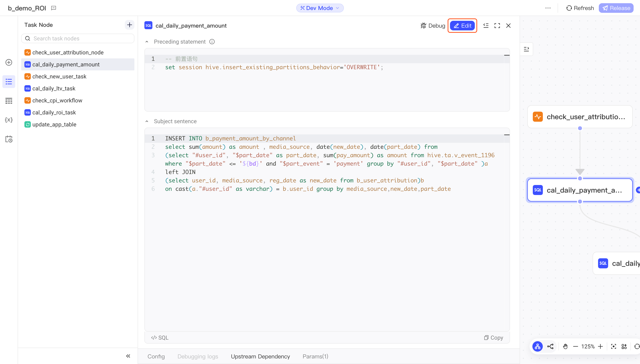The height and width of the screenshot is (364, 640).
Task: Click the fit-to-screen canvas icon
Action: 614,346
